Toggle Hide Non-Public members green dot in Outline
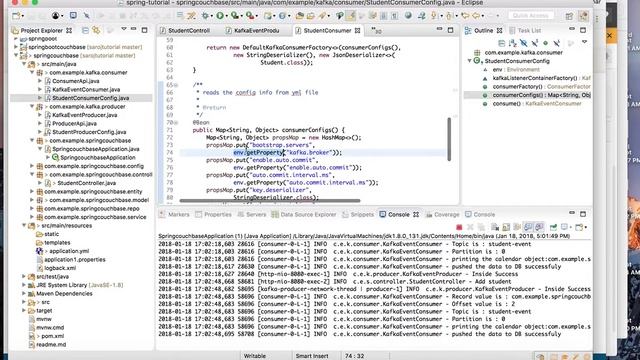The image size is (640, 360). (x=545, y=43)
